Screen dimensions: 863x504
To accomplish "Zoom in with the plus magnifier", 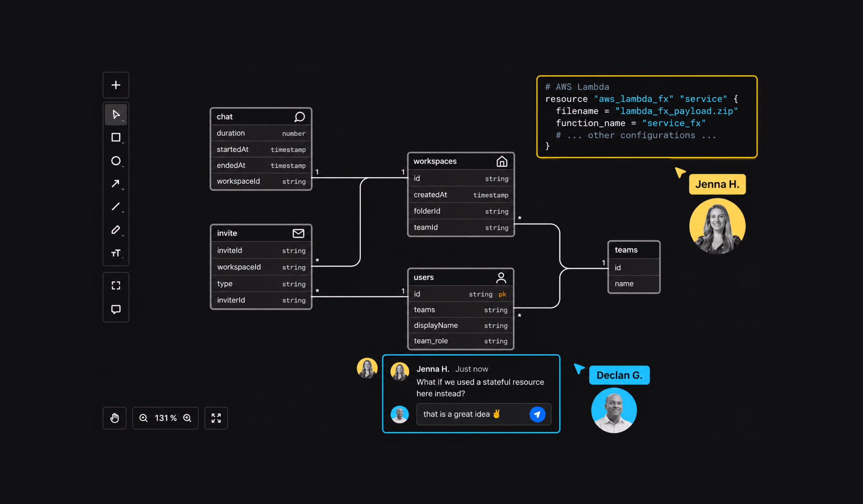I will tap(187, 418).
